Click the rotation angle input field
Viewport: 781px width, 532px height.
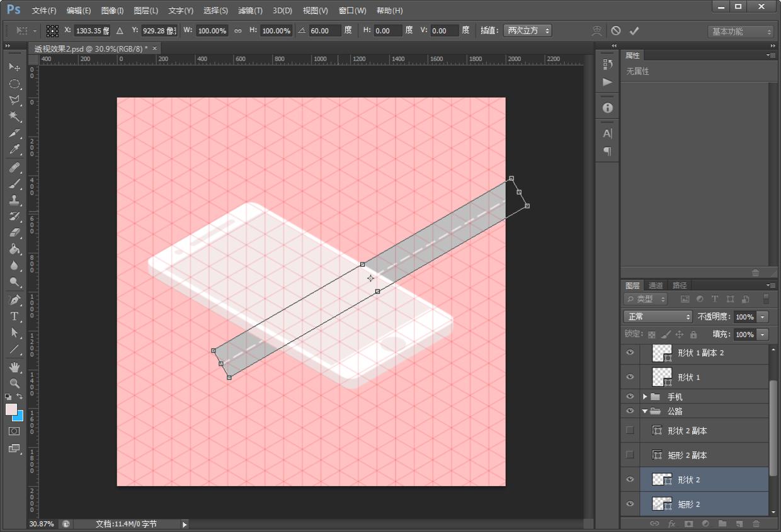click(325, 31)
